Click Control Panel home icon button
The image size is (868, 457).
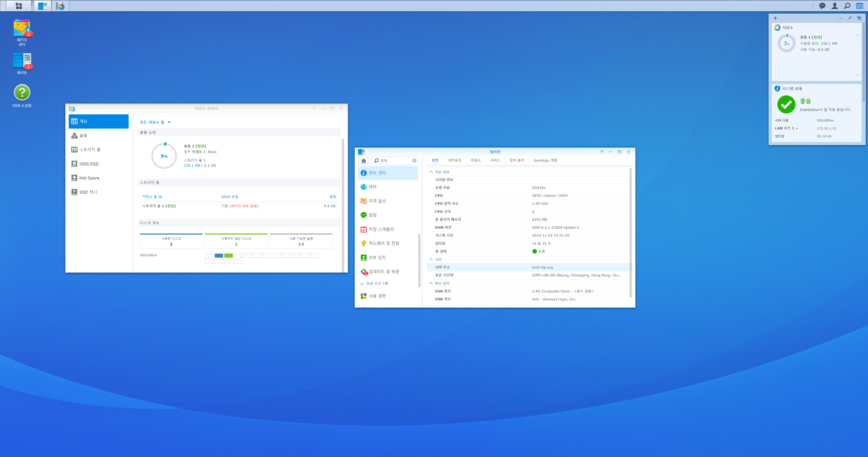click(363, 161)
